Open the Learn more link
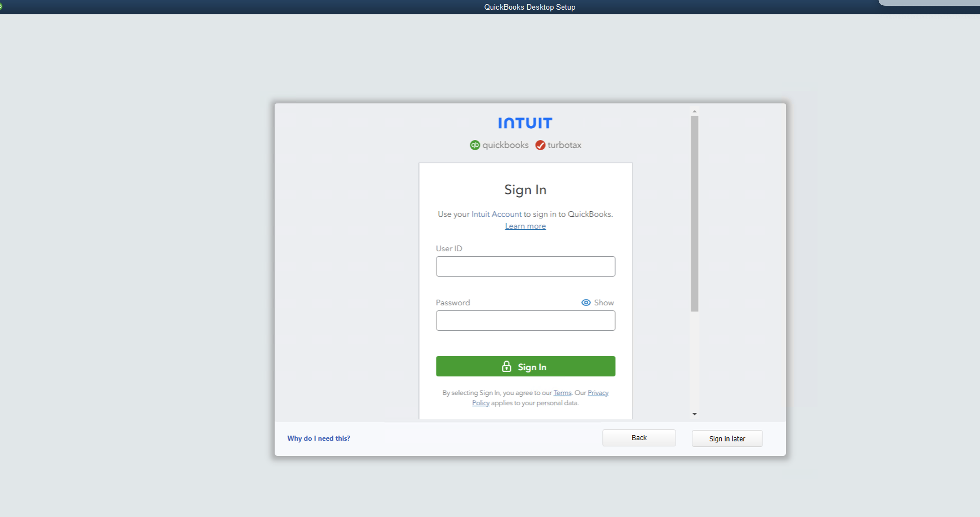Image resolution: width=980 pixels, height=517 pixels. coord(525,226)
